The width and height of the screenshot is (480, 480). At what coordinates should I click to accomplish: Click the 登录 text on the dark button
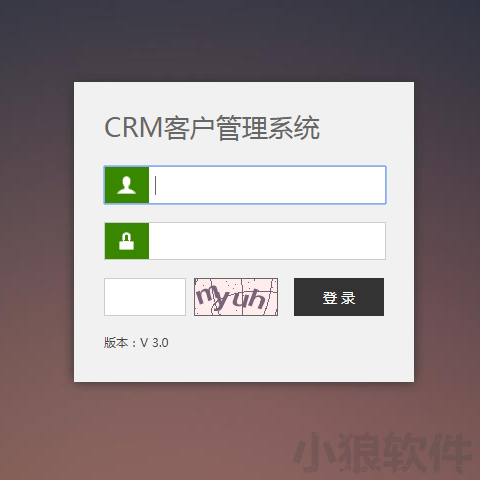click(339, 298)
